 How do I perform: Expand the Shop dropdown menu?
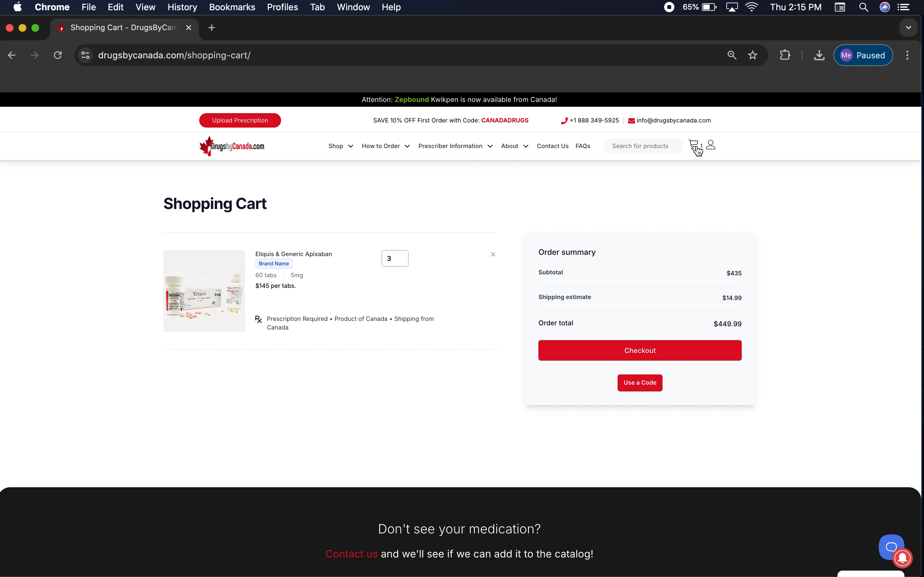click(x=341, y=146)
